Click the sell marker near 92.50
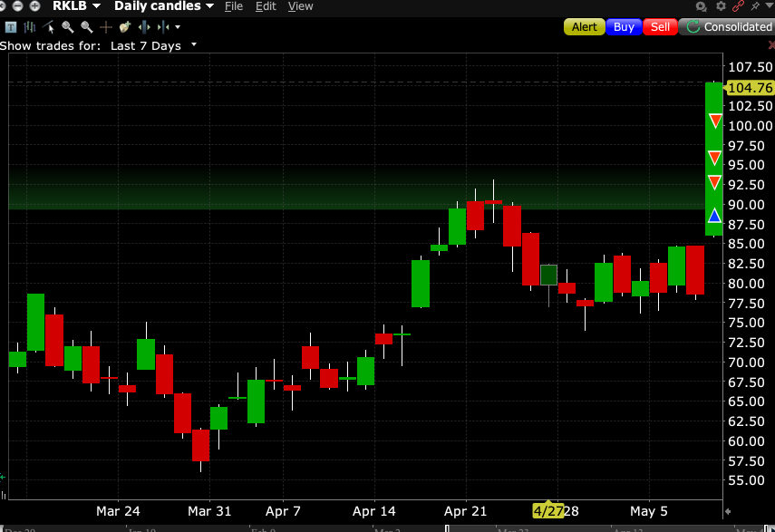The image size is (775, 532). coord(714,182)
